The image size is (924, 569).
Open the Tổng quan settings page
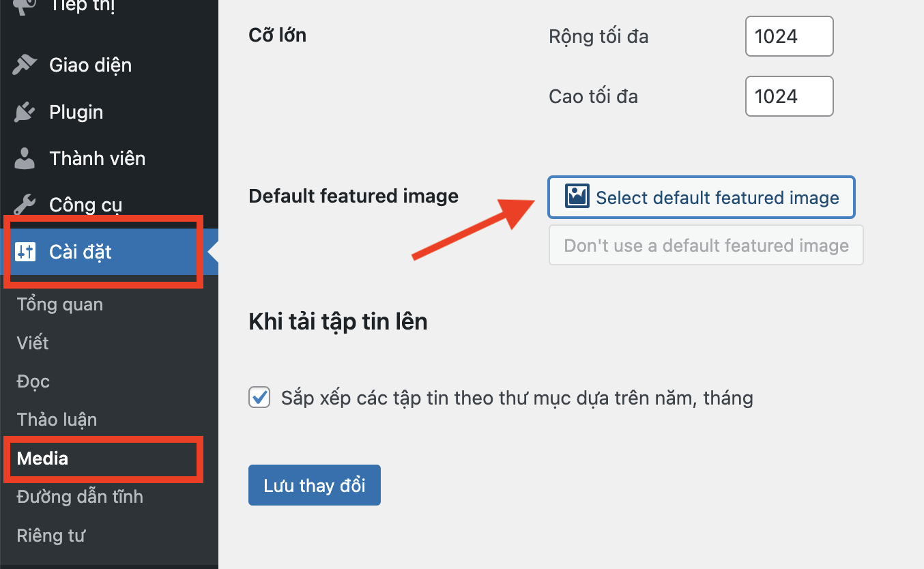60,304
